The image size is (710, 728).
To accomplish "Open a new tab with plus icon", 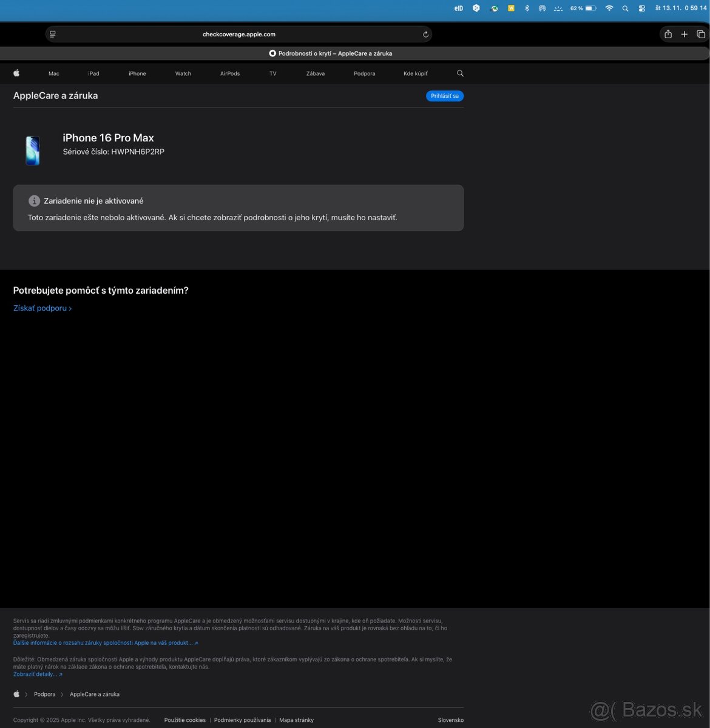I will pos(685,35).
